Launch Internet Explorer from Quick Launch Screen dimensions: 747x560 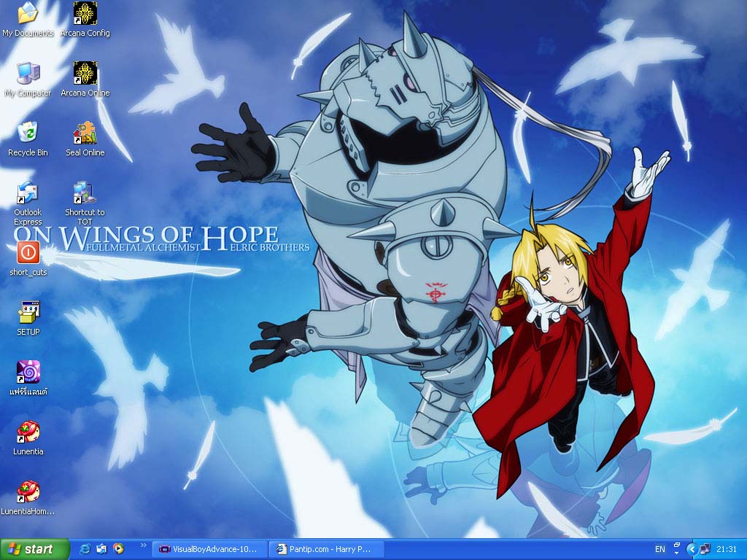tap(85, 549)
